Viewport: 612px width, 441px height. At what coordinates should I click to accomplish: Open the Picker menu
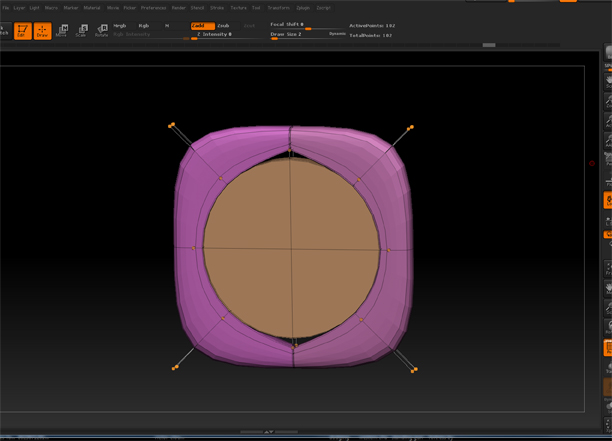(130, 8)
